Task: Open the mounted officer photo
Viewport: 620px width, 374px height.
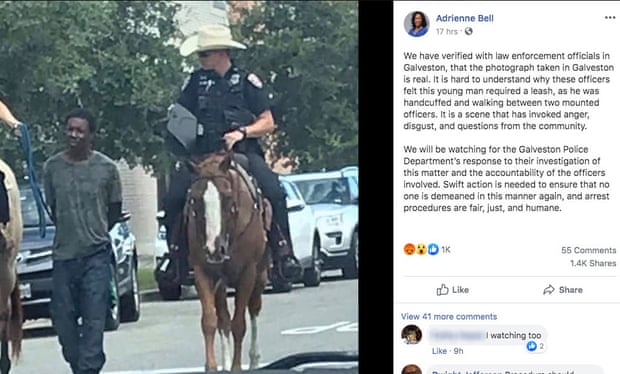Action: point(179,187)
